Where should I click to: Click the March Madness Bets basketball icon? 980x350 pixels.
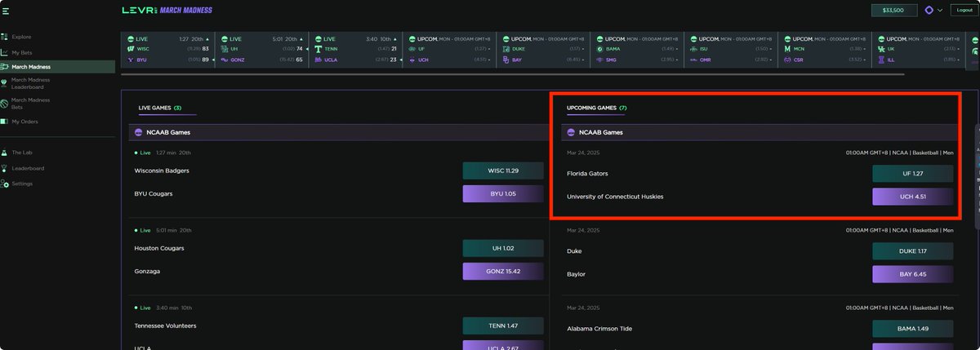(x=5, y=104)
